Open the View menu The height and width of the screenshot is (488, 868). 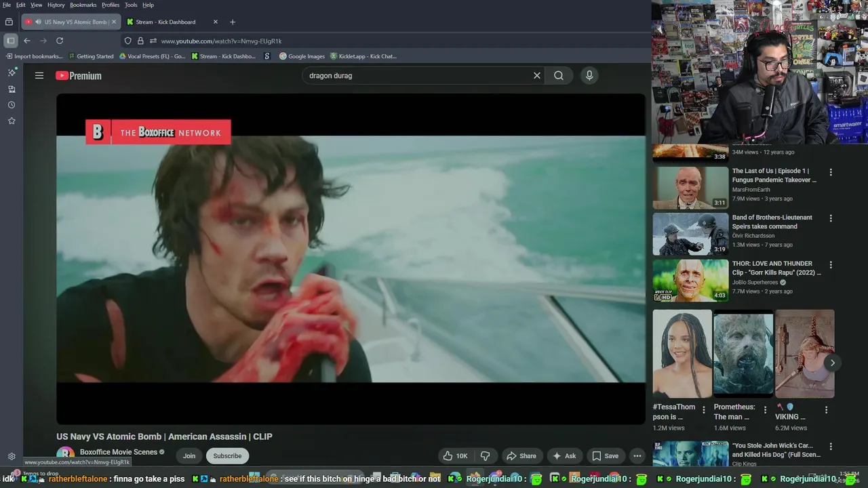tap(36, 5)
